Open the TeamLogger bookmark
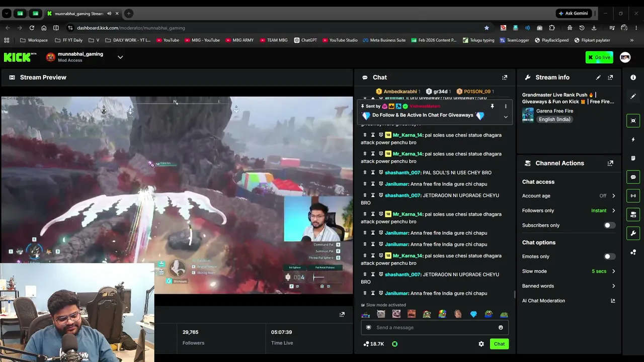Viewport: 644px width, 362px height. [514, 40]
